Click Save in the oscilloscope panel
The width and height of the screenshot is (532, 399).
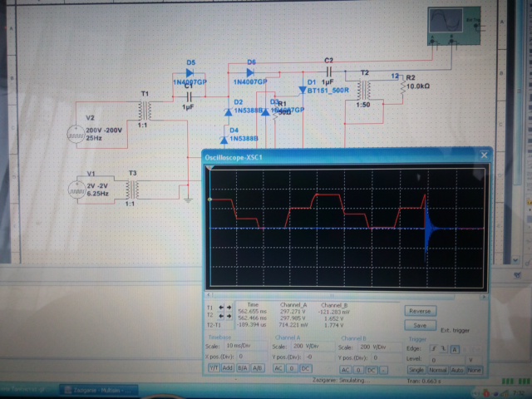[x=420, y=325]
